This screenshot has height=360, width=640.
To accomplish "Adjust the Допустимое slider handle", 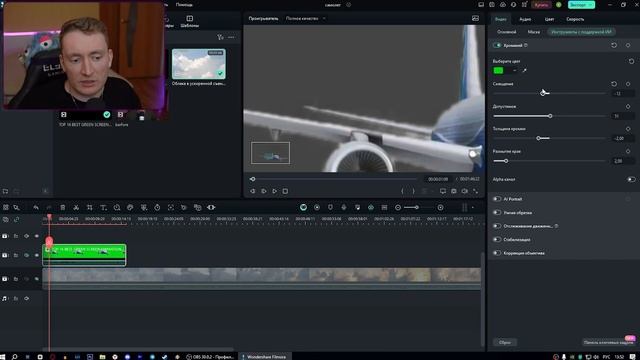I will click(550, 116).
